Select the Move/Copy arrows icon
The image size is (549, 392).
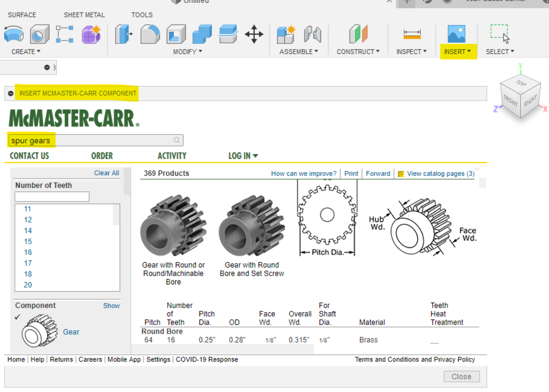pyautogui.click(x=254, y=34)
